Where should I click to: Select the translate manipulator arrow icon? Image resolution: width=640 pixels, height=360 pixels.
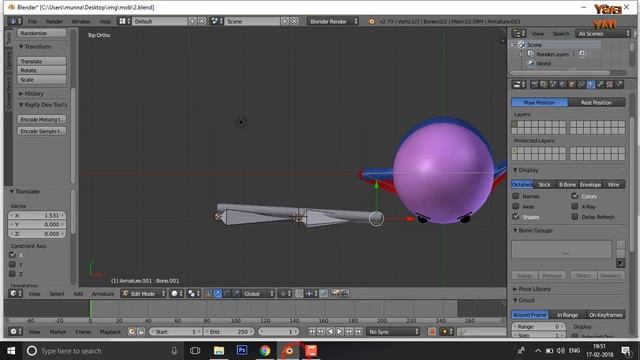[218, 293]
